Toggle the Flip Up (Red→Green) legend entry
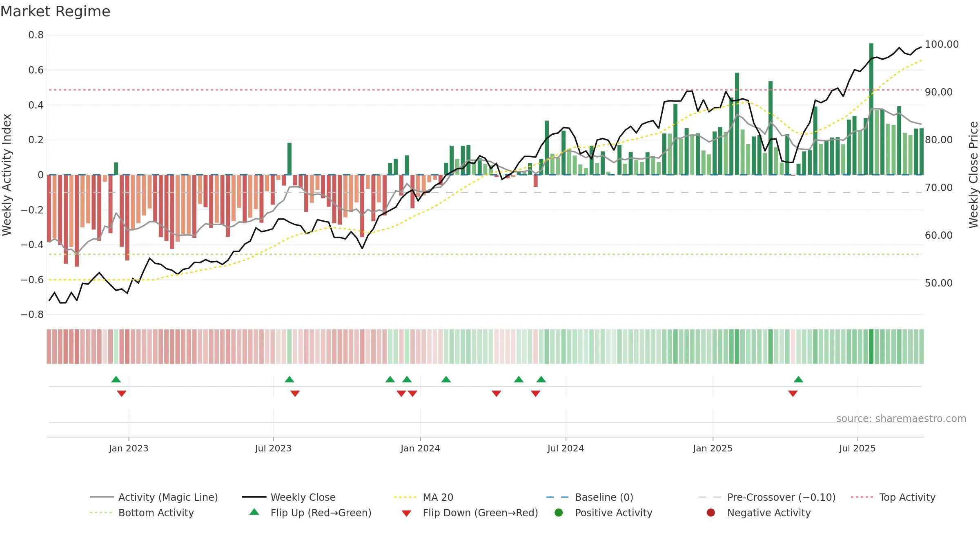 311,513
